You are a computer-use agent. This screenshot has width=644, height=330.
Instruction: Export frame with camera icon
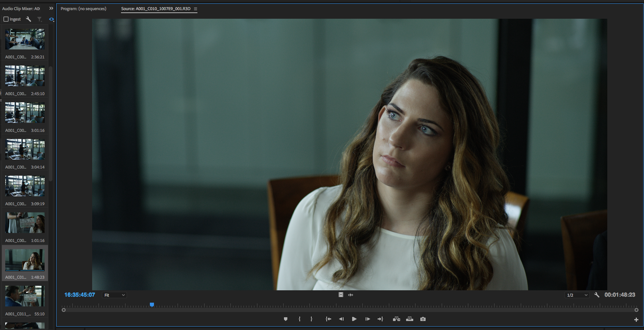coord(423,319)
